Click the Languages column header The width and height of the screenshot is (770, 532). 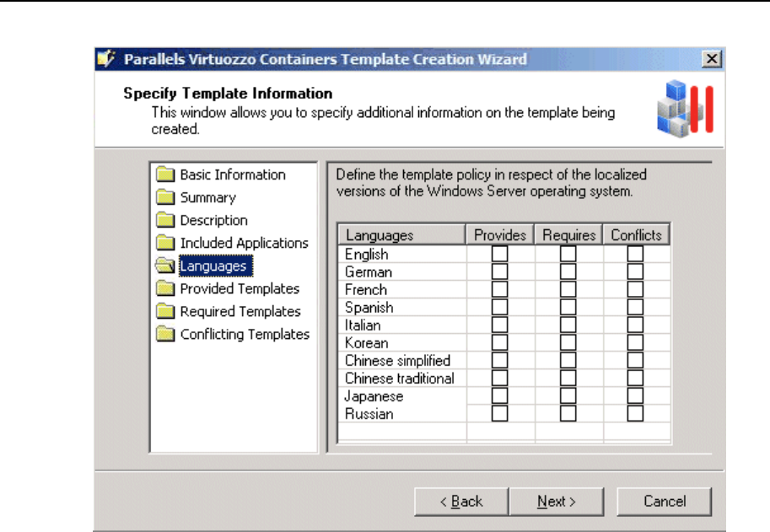tap(401, 235)
